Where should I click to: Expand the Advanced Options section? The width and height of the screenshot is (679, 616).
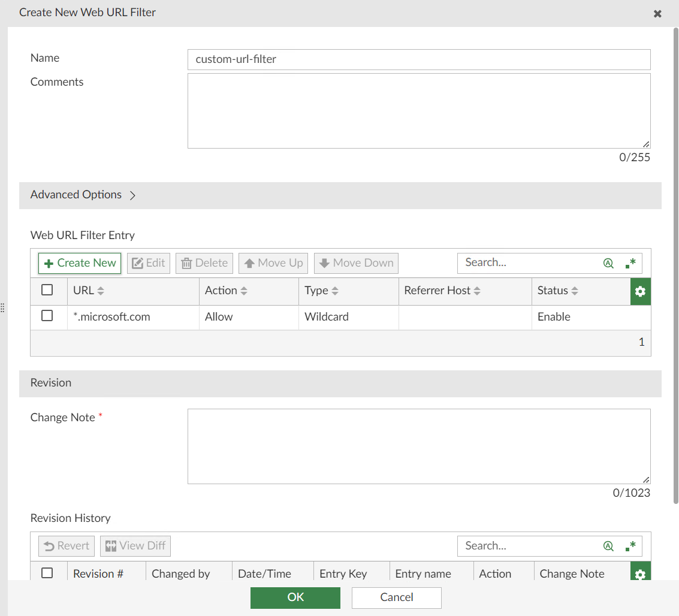point(340,195)
